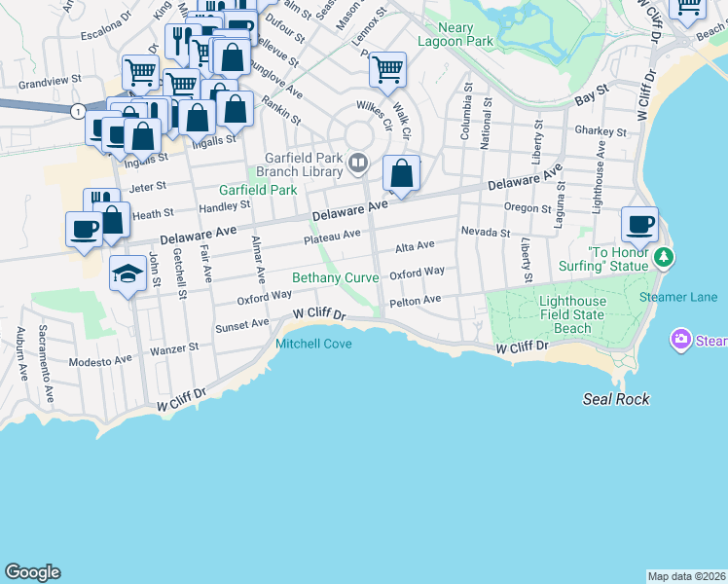Click the shopping bag marker overlapping Heath St cafe
Viewport: 728px width, 584px height.
(114, 223)
